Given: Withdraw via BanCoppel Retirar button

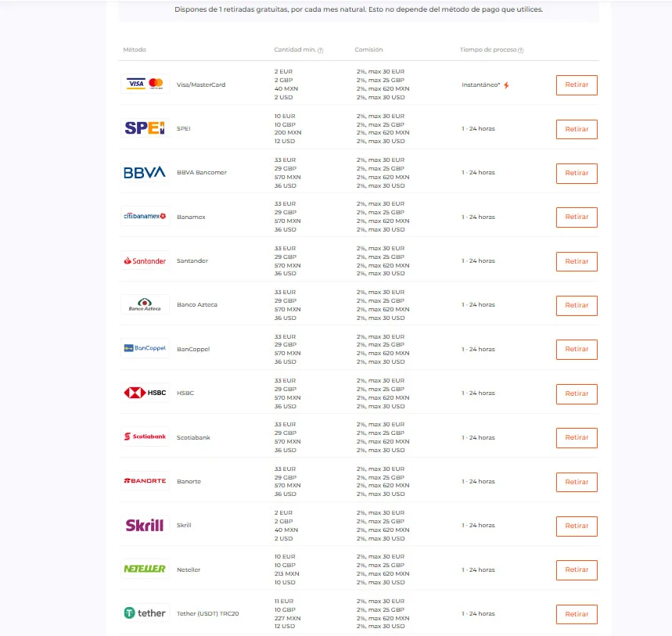Looking at the screenshot, I should click(577, 349).
